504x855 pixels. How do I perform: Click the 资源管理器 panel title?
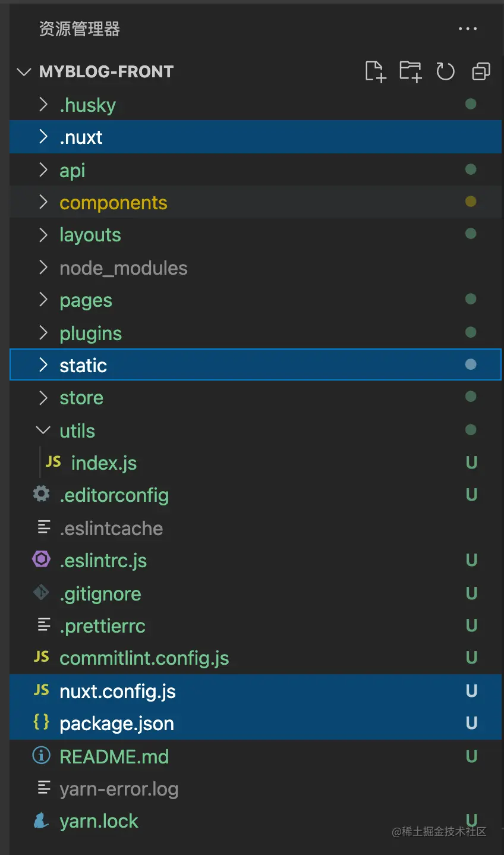80,29
